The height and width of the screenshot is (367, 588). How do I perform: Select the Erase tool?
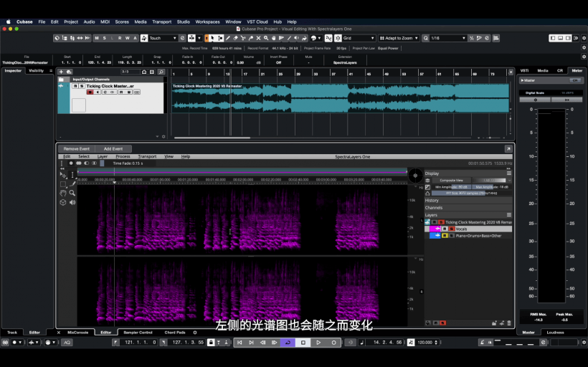(x=235, y=38)
